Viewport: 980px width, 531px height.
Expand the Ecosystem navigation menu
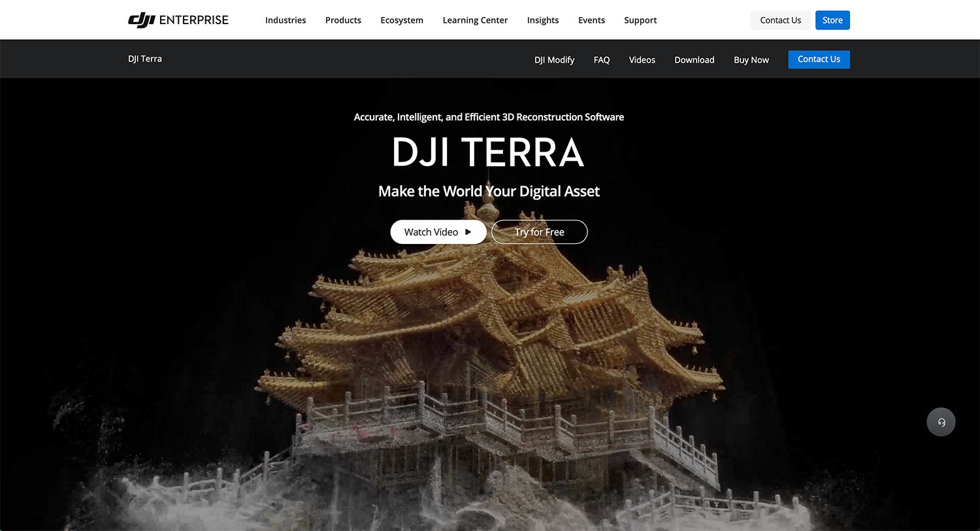pyautogui.click(x=402, y=20)
